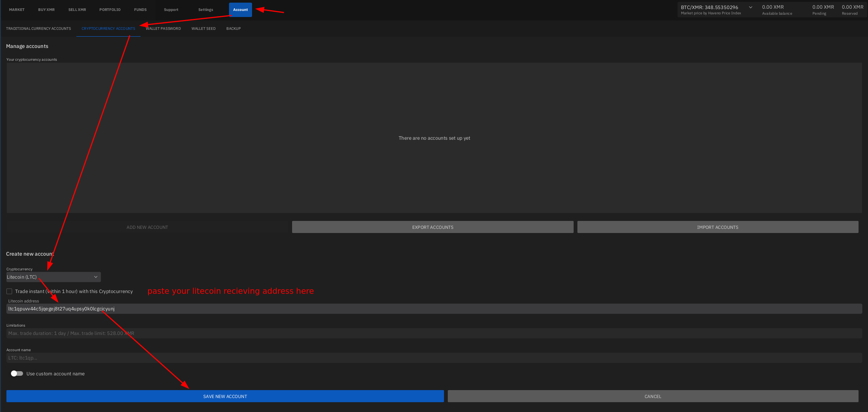Open the Litecoin (LTC) cryptocurrency dropdown

pyautogui.click(x=53, y=277)
